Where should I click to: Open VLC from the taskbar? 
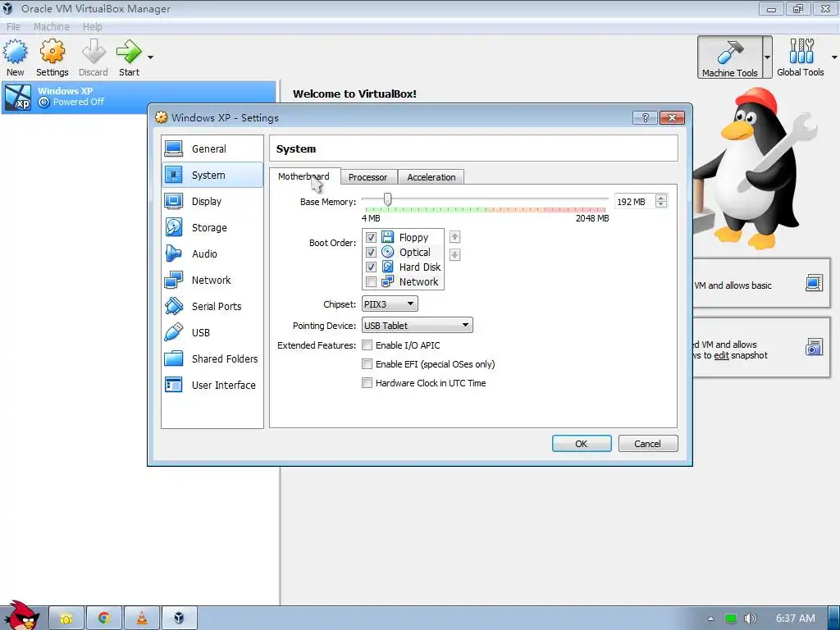click(142, 619)
